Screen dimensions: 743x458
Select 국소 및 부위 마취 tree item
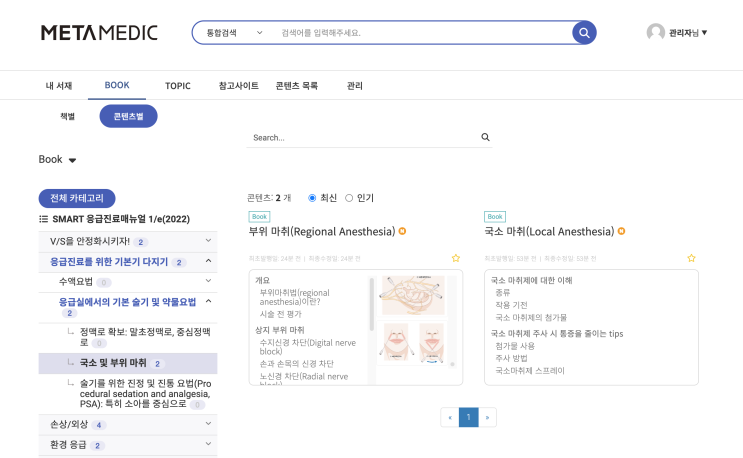[x=128, y=363]
